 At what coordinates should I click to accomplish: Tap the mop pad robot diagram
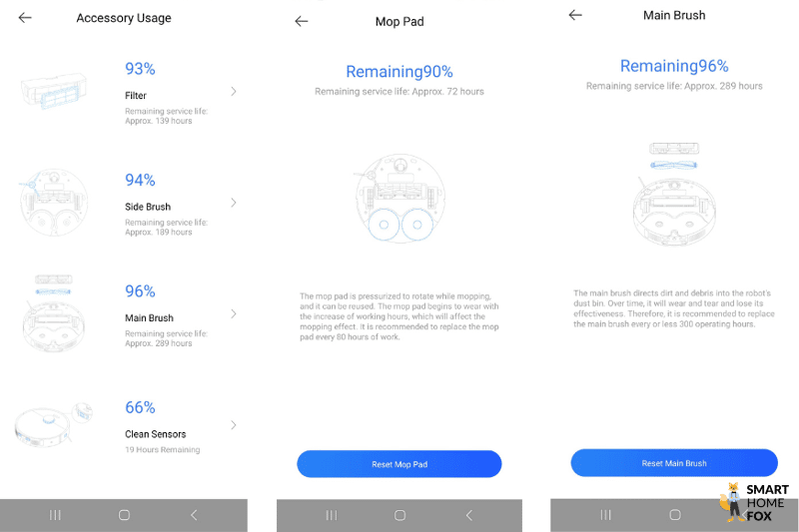click(x=398, y=200)
